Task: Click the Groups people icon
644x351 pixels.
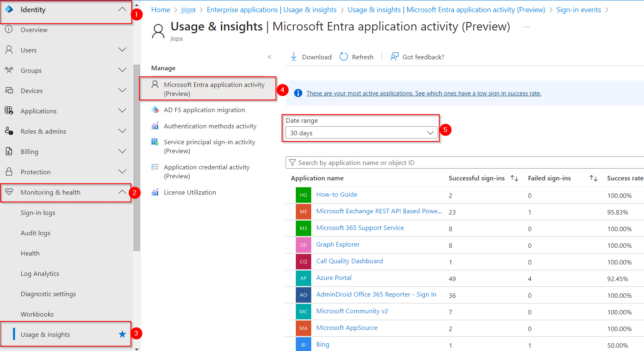Action: click(x=9, y=70)
